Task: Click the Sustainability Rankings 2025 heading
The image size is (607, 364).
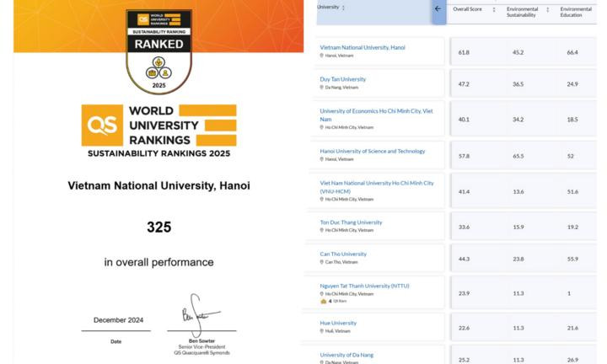Action: pyautogui.click(x=158, y=153)
